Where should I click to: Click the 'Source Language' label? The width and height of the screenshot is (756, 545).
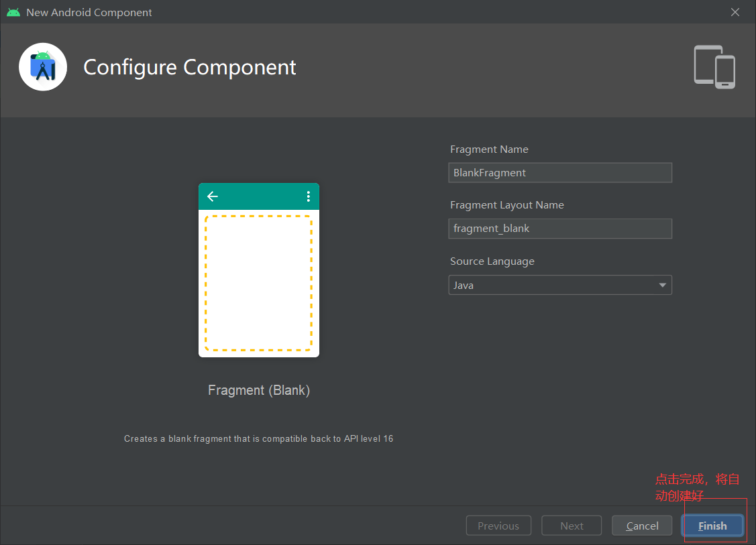492,261
